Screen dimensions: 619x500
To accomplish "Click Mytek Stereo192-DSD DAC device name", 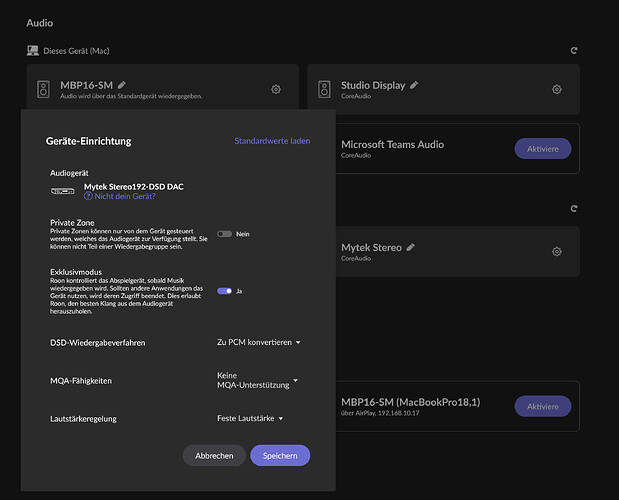I will click(133, 187).
